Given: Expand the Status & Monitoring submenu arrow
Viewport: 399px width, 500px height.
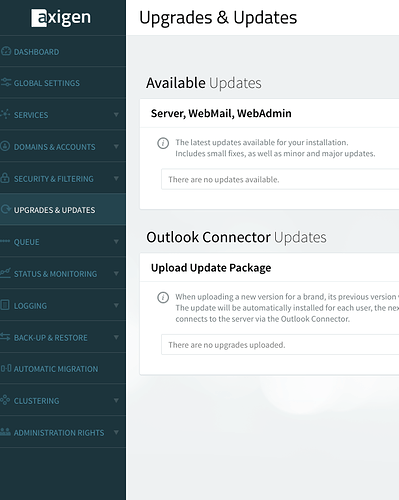Looking at the screenshot, I should pos(116,274).
